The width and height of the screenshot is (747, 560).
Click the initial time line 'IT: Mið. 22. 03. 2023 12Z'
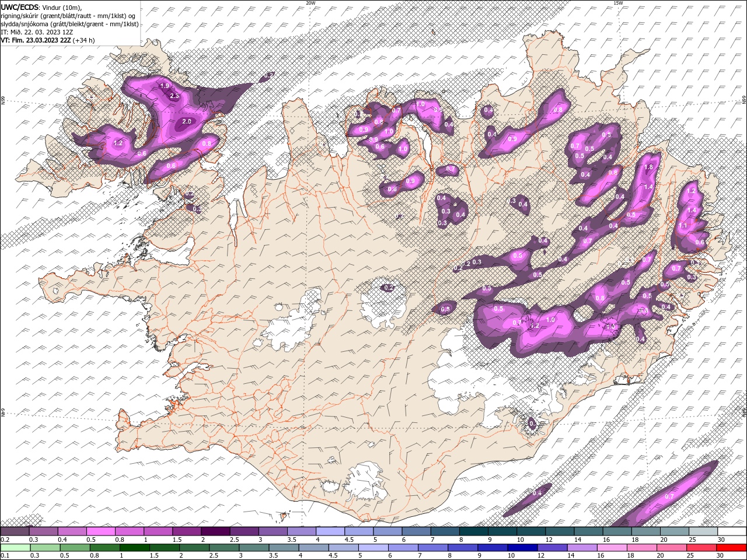tap(36, 32)
